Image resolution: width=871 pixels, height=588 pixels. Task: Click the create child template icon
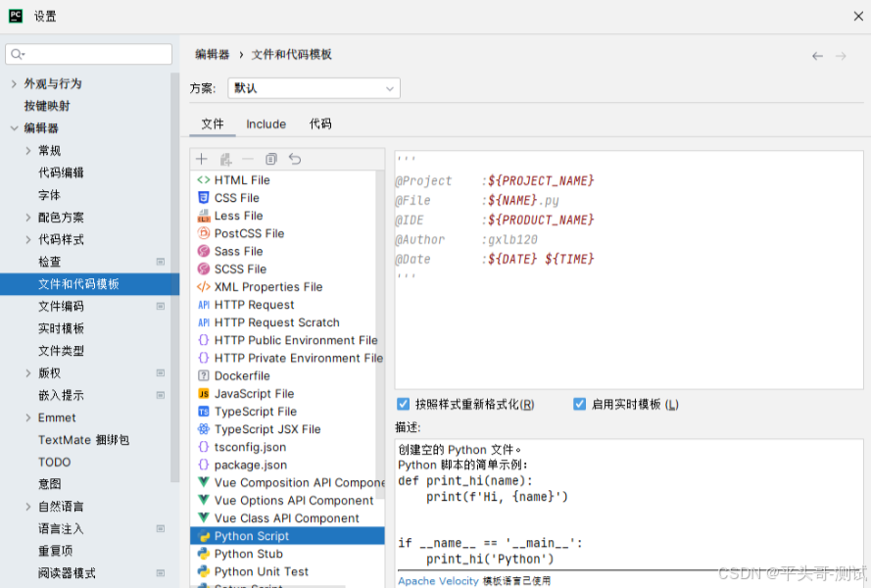[225, 160]
